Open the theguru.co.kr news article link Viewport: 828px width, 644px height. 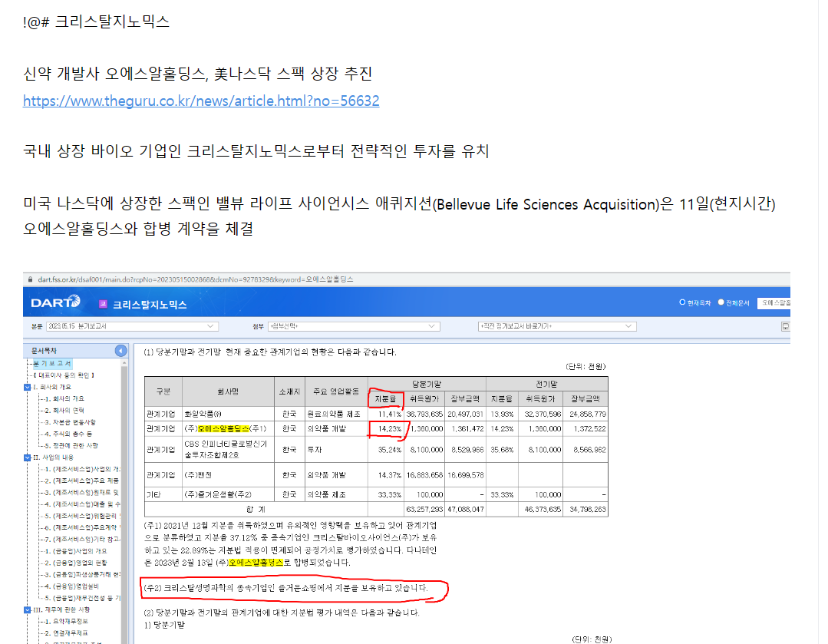pyautogui.click(x=201, y=101)
